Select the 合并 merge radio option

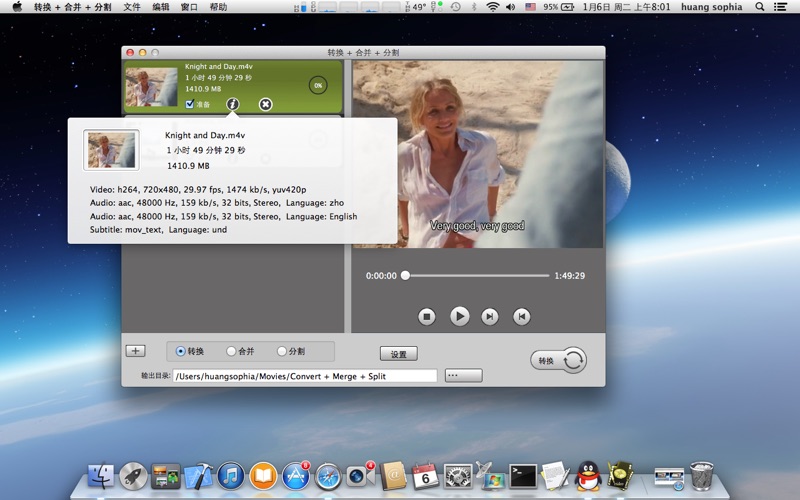click(x=231, y=351)
